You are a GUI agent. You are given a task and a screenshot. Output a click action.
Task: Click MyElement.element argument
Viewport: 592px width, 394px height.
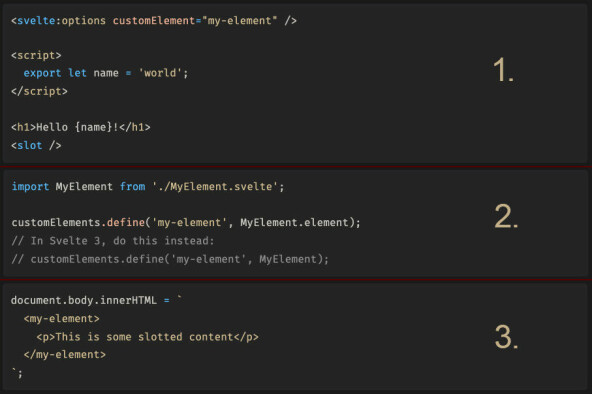point(294,223)
